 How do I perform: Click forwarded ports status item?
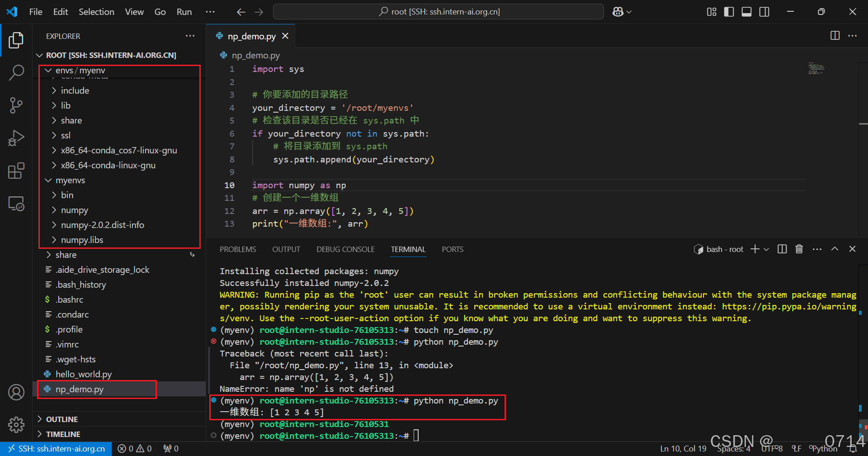pos(171,449)
